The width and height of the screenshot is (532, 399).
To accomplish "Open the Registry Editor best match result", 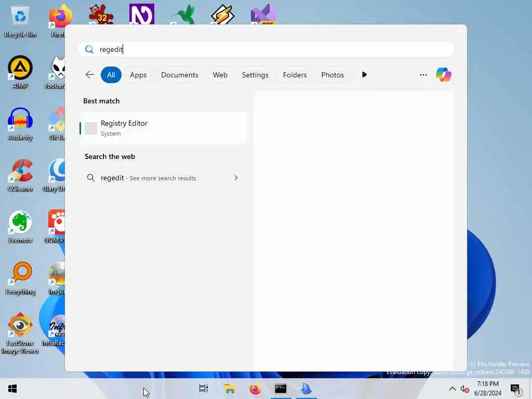I will click(163, 128).
